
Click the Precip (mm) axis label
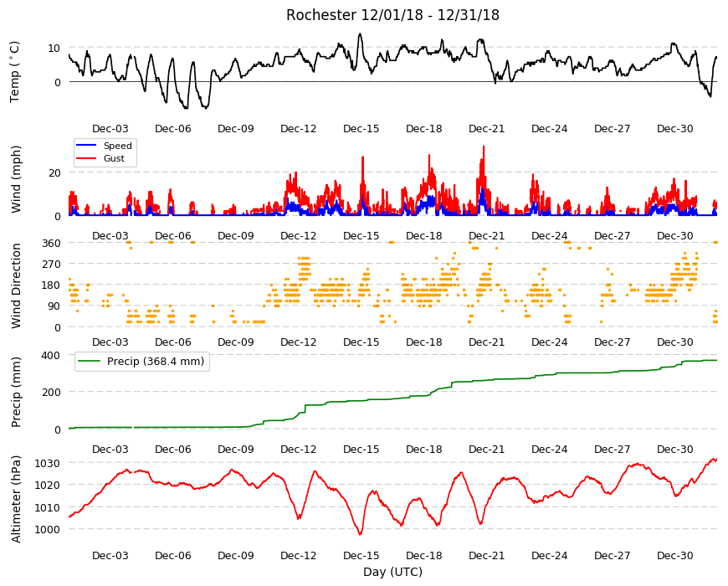click(x=16, y=392)
